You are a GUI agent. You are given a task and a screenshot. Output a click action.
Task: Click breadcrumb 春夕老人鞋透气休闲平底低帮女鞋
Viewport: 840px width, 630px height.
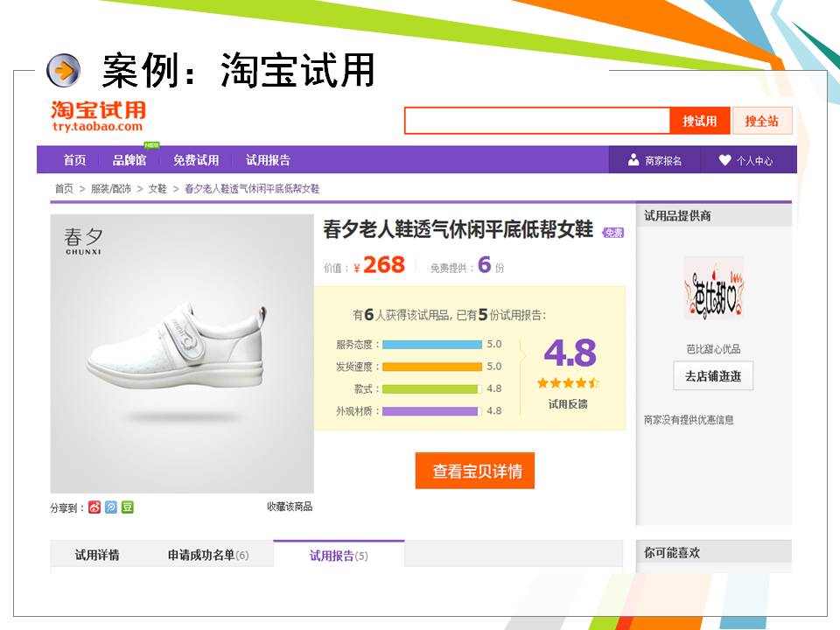[x=252, y=189]
